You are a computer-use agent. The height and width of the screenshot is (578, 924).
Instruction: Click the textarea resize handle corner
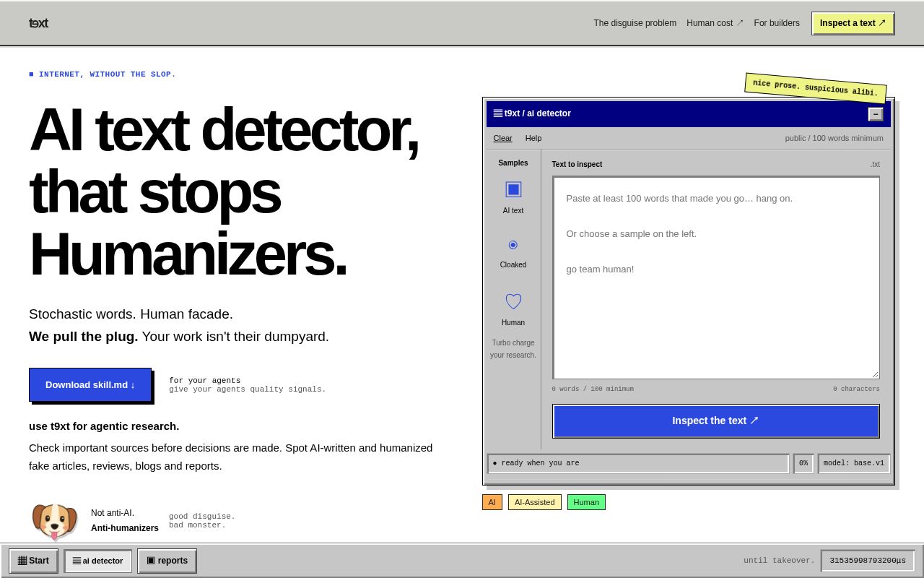875,374
